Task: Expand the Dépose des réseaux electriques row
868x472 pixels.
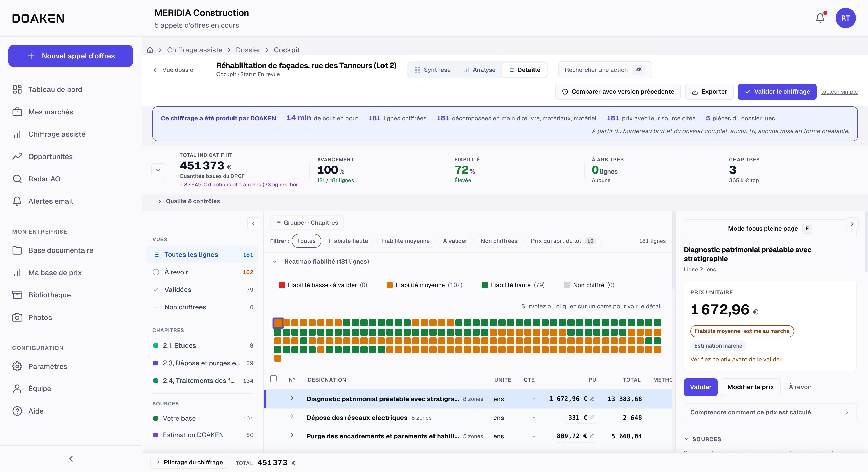Action: pyautogui.click(x=292, y=417)
